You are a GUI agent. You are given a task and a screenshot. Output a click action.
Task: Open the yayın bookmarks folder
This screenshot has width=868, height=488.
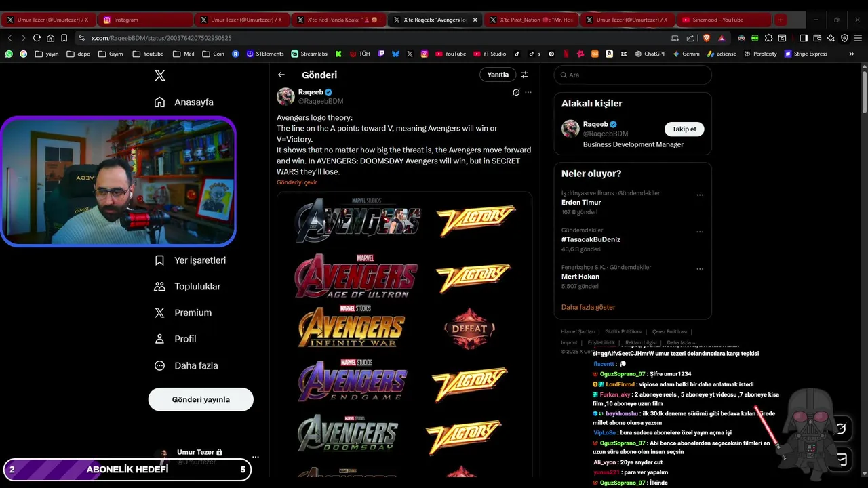[x=47, y=54]
